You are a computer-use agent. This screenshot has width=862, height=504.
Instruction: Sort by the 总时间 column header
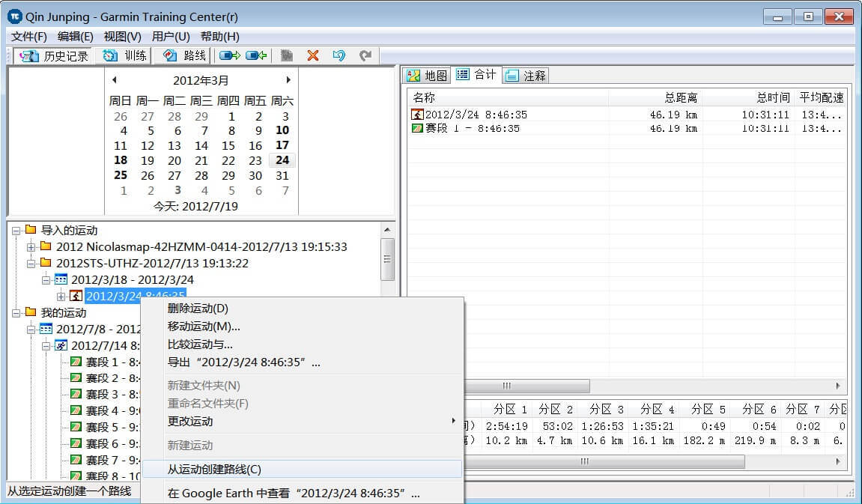click(x=748, y=98)
